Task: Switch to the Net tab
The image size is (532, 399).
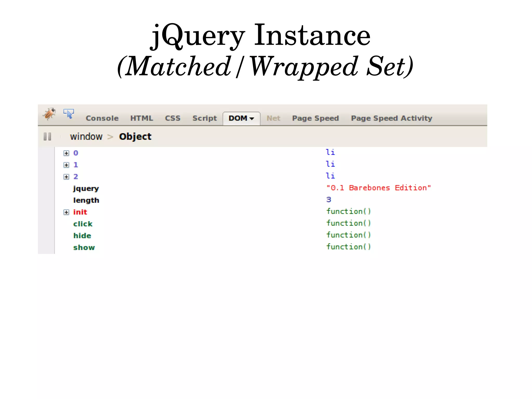Action: tap(274, 118)
